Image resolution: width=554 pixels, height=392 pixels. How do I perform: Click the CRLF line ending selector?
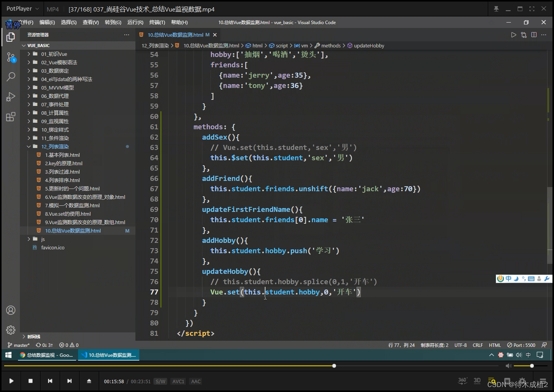478,345
